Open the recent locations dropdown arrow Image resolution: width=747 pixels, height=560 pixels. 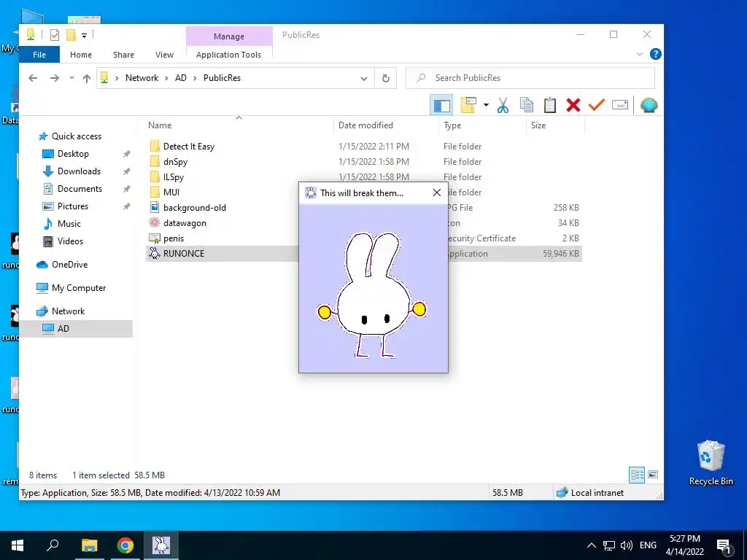click(x=71, y=78)
